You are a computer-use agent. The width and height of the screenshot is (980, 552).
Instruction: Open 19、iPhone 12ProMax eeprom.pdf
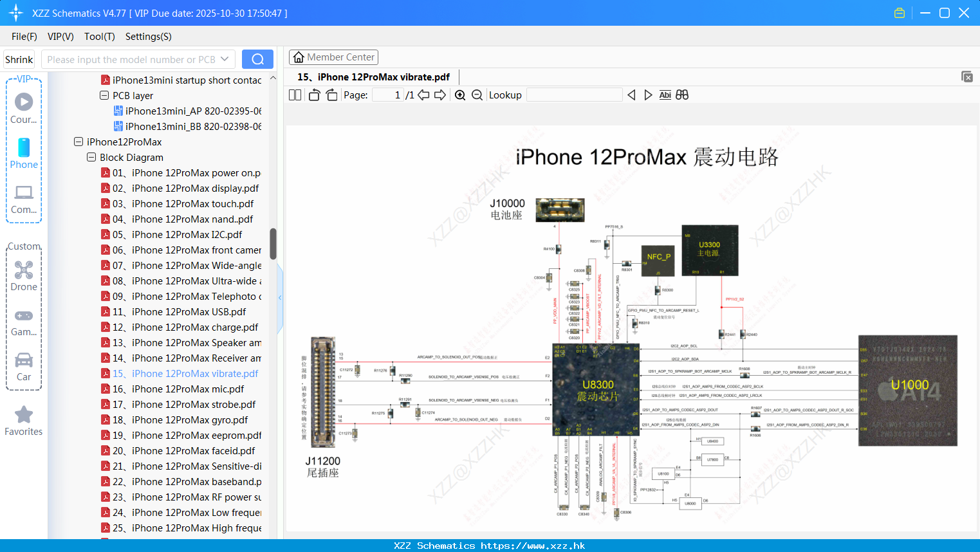tap(181, 435)
